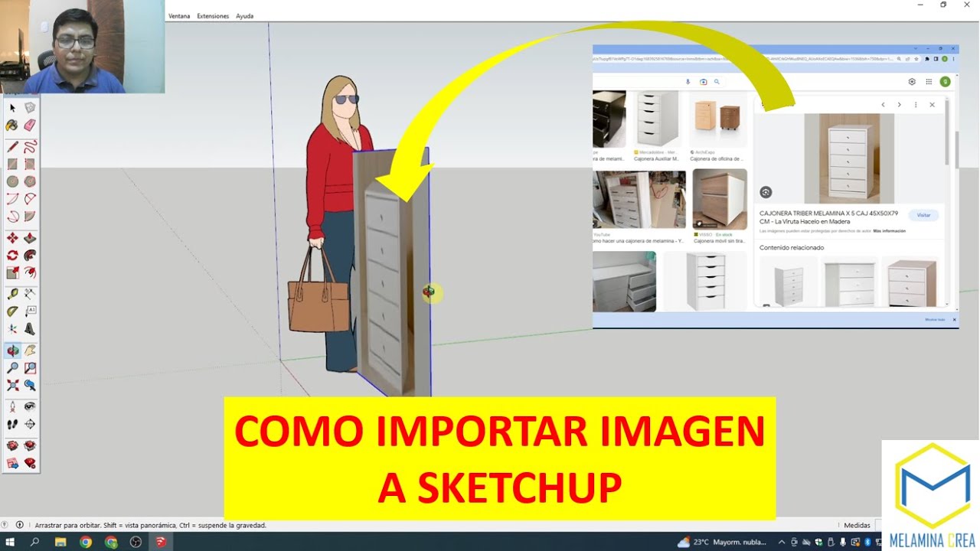Open the Cajonera móvil sin tira image result
The width and height of the screenshot is (980, 551).
720,199
